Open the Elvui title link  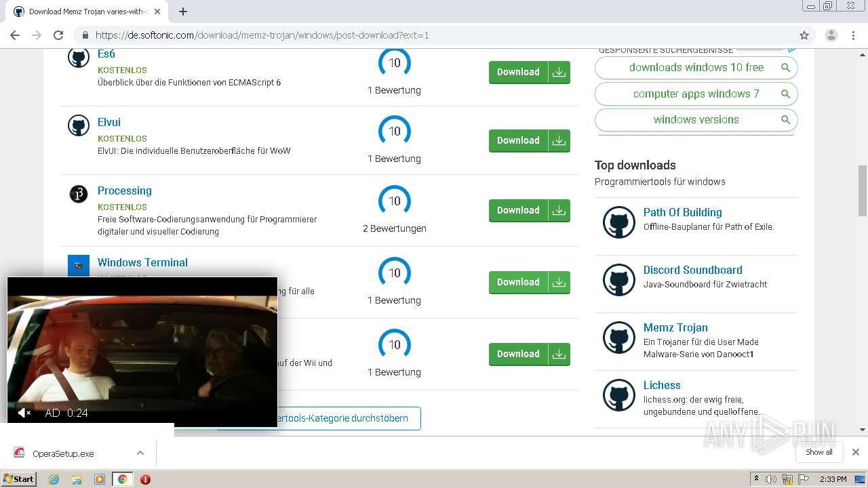109,122
